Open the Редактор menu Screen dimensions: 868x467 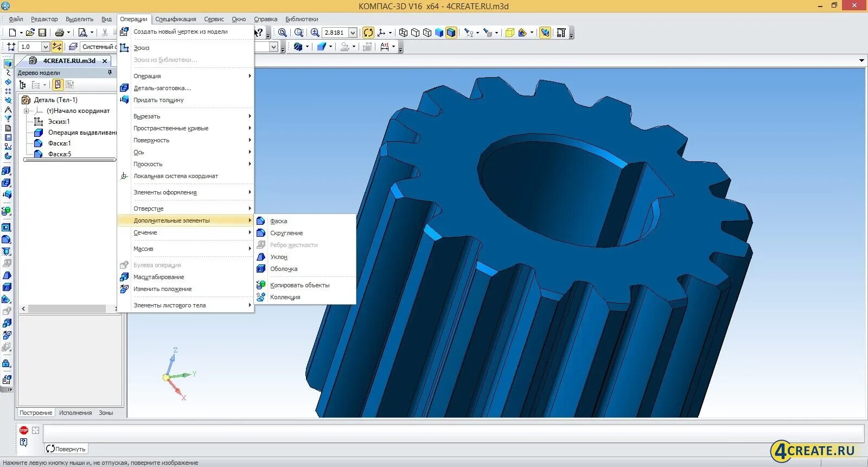pyautogui.click(x=44, y=19)
